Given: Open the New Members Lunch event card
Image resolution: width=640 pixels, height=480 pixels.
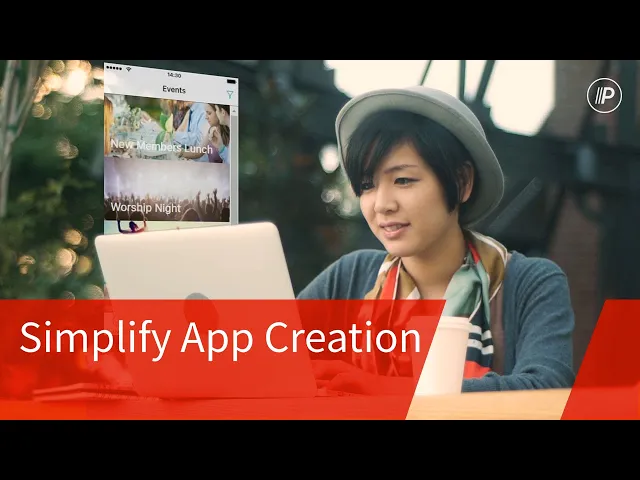Looking at the screenshot, I should click(167, 127).
